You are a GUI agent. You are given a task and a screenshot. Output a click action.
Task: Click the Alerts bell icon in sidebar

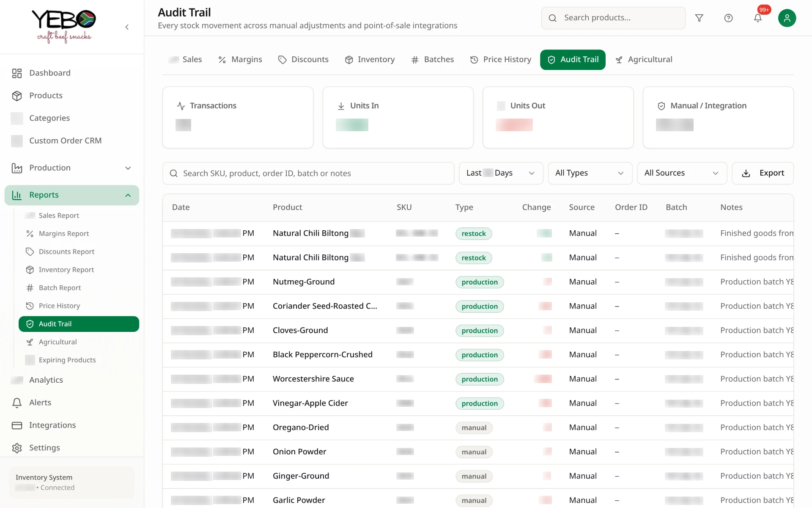(17, 403)
